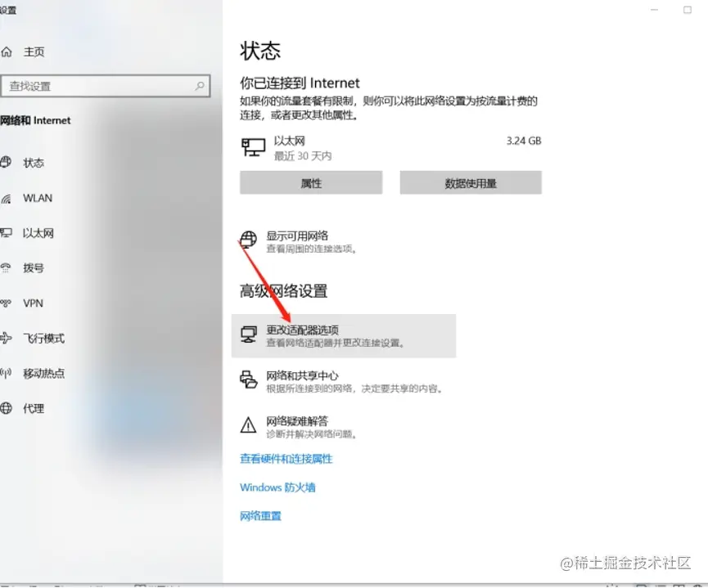
Task: Open the WLAN section in sidebar
Action: coord(38,198)
